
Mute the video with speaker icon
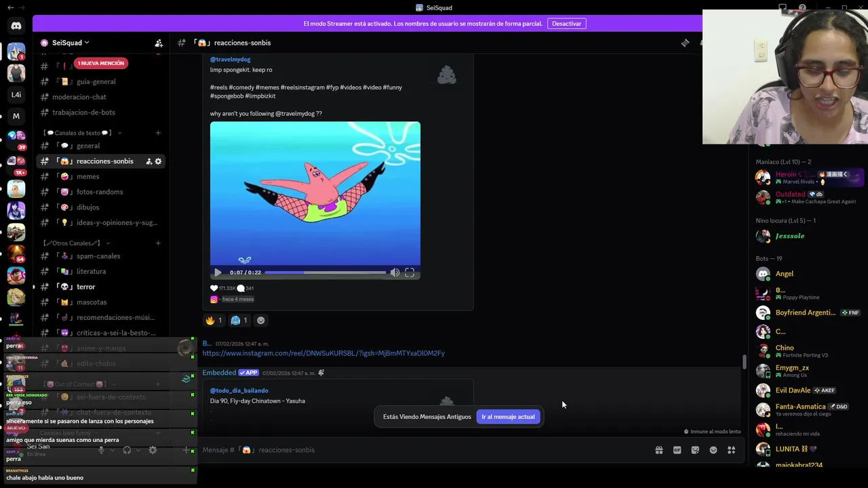coord(395,272)
